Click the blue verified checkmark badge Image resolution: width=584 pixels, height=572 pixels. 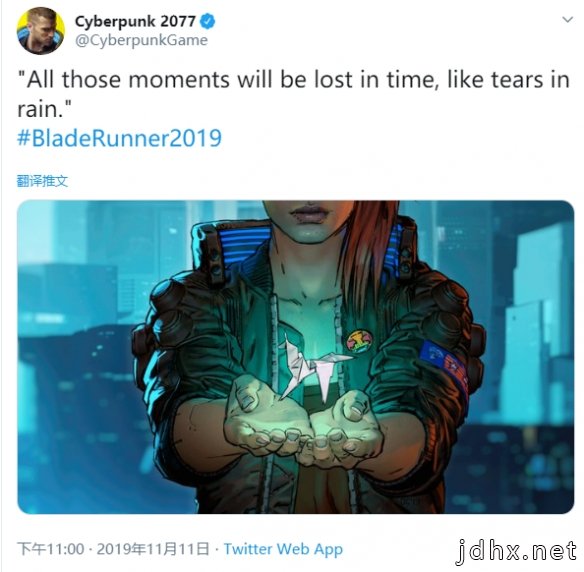click(207, 21)
